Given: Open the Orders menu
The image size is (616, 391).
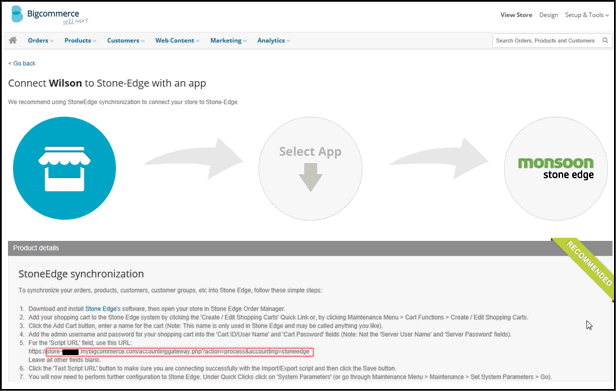Looking at the screenshot, I should pos(40,40).
